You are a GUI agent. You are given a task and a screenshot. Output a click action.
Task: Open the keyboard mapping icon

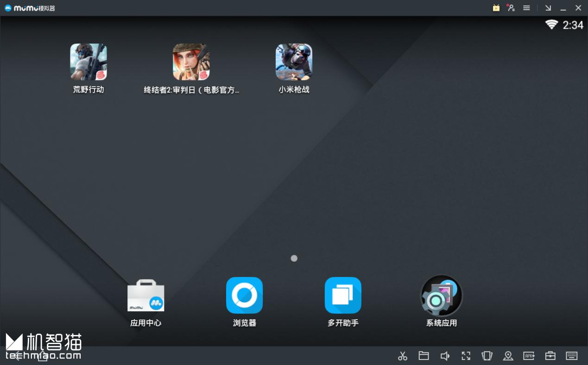[572, 356]
